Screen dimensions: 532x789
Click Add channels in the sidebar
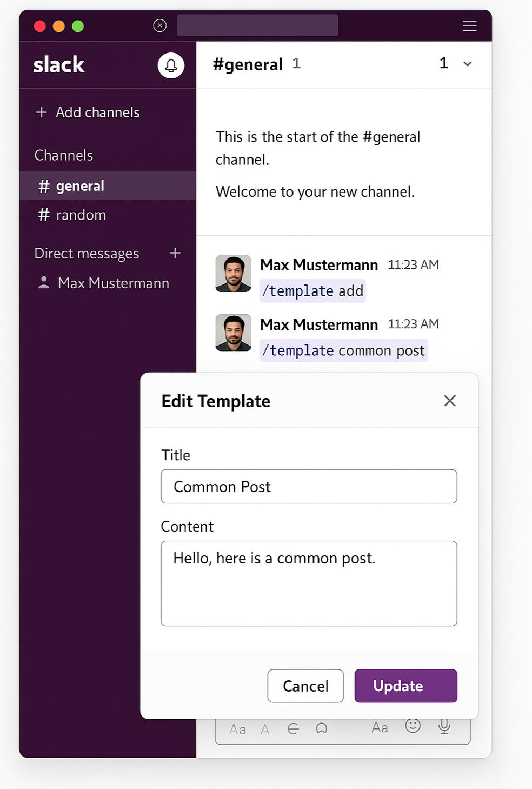tap(97, 112)
